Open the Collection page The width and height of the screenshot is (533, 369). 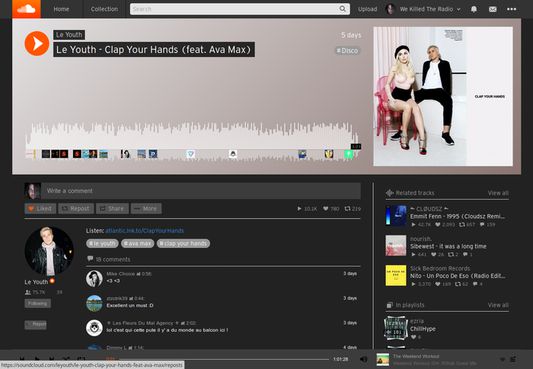(104, 9)
